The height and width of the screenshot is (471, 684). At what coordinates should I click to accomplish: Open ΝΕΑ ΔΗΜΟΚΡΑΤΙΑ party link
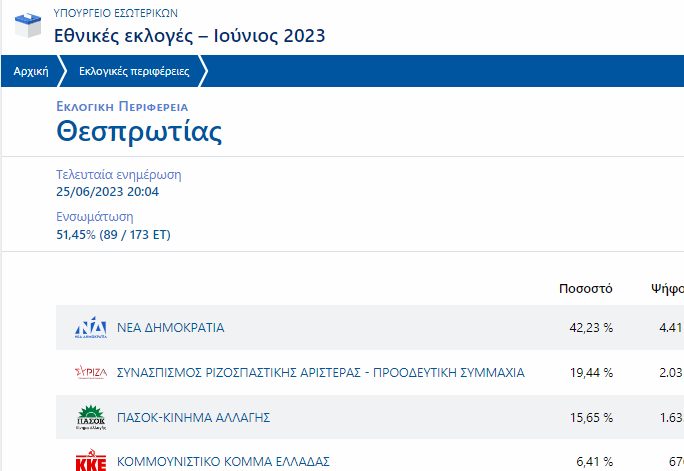click(x=171, y=328)
